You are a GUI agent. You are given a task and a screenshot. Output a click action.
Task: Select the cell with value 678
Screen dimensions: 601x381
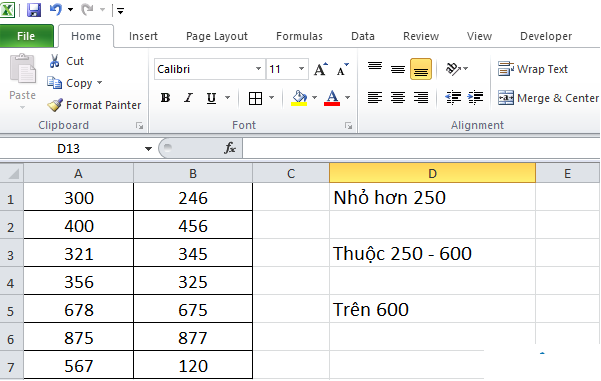[x=79, y=310]
